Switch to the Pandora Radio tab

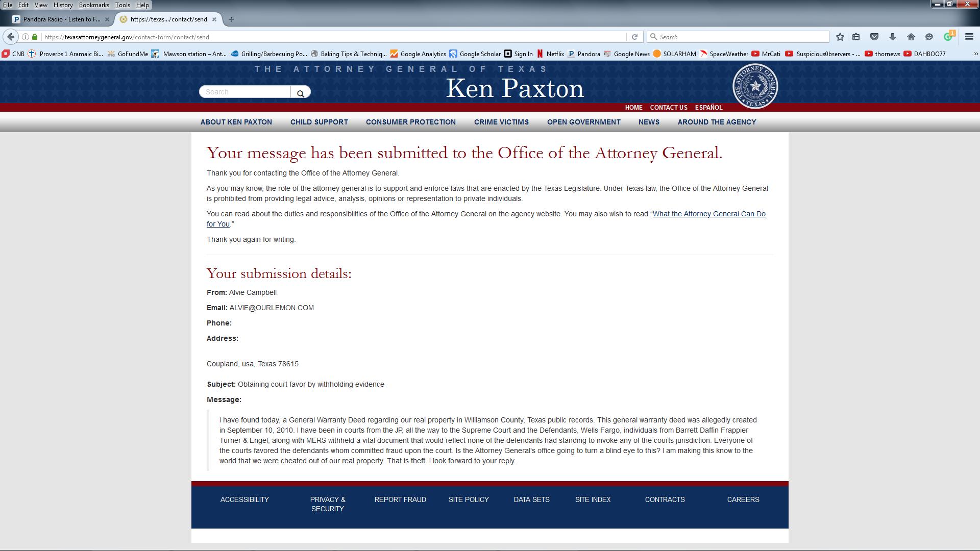(x=61, y=19)
